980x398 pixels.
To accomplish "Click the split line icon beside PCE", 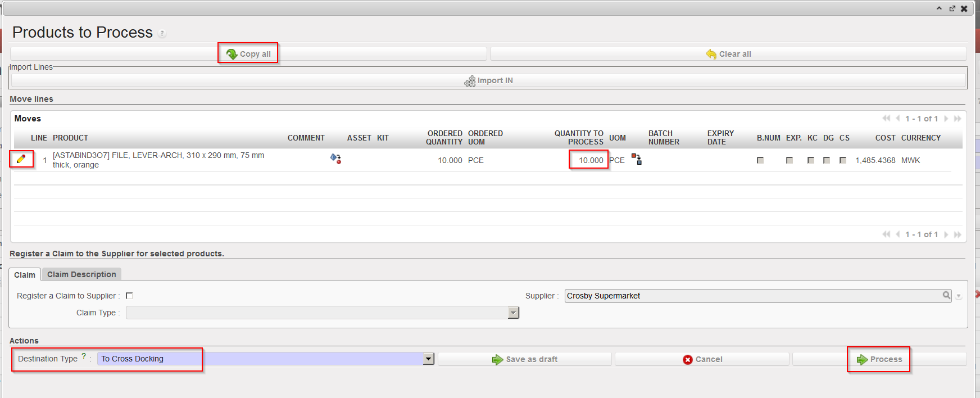I will click(x=636, y=160).
